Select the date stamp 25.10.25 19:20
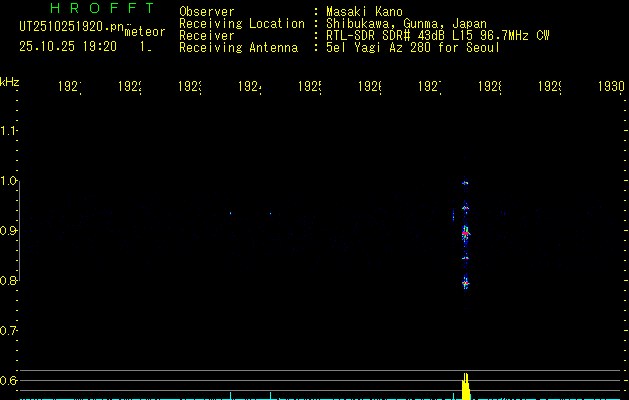Screen dimensions: 629x400 (x=68, y=47)
